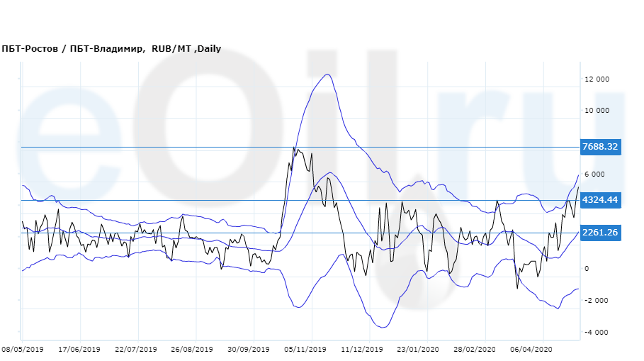Click the -4 000 value on price axis
Viewport: 644px width, 361px height.
(x=597, y=332)
